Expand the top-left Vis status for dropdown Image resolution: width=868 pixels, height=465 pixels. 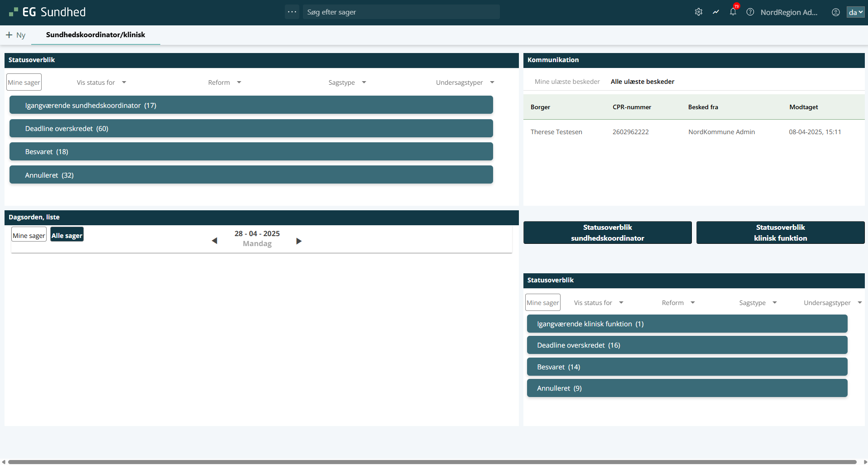101,82
